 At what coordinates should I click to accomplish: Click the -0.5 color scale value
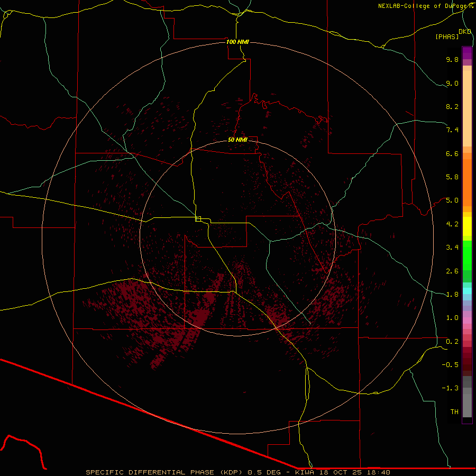point(450,365)
